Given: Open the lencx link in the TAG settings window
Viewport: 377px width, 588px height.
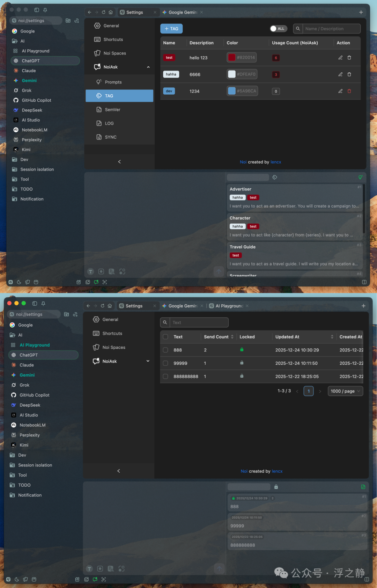Looking at the screenshot, I should tap(276, 162).
